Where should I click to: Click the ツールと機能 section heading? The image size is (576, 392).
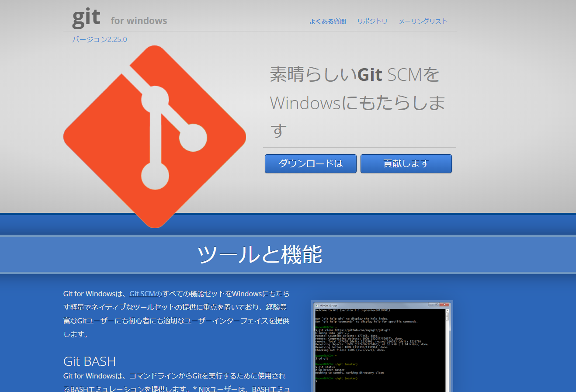coord(260,254)
